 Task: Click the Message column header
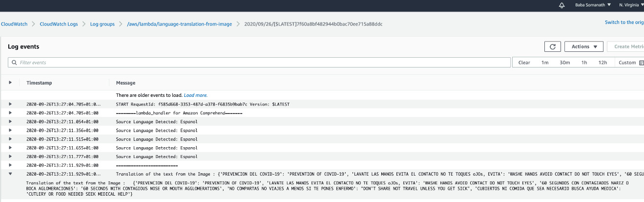point(125,83)
